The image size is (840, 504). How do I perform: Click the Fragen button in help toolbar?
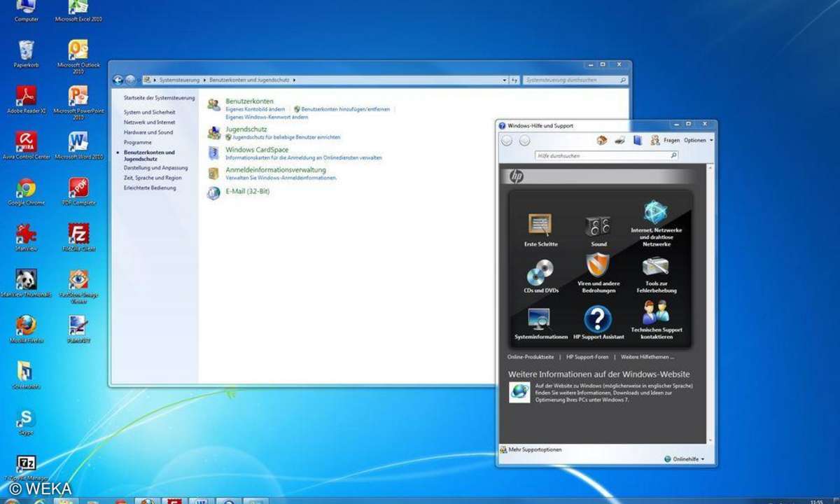coord(671,140)
